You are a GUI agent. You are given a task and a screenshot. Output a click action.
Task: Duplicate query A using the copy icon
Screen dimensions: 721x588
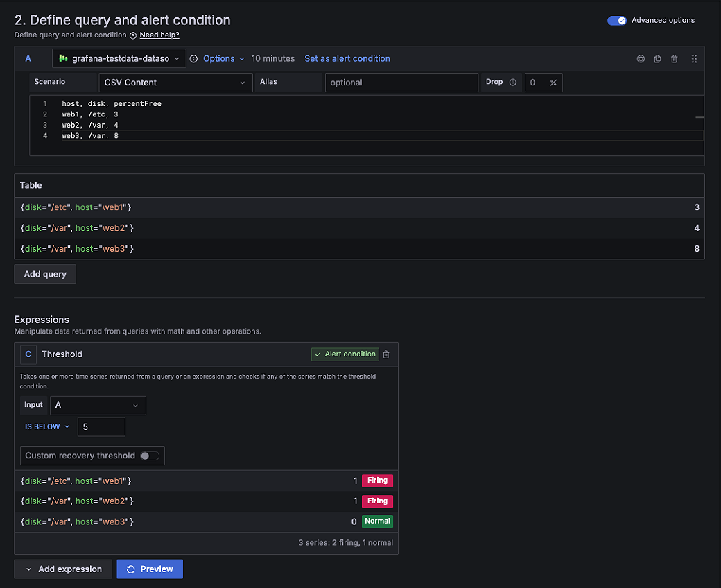pyautogui.click(x=657, y=59)
